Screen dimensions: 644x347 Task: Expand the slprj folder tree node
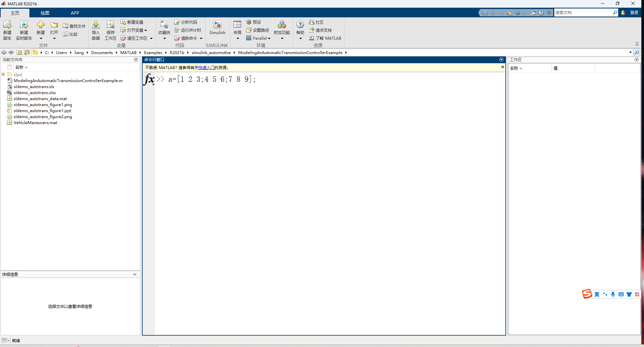[x=3, y=74]
